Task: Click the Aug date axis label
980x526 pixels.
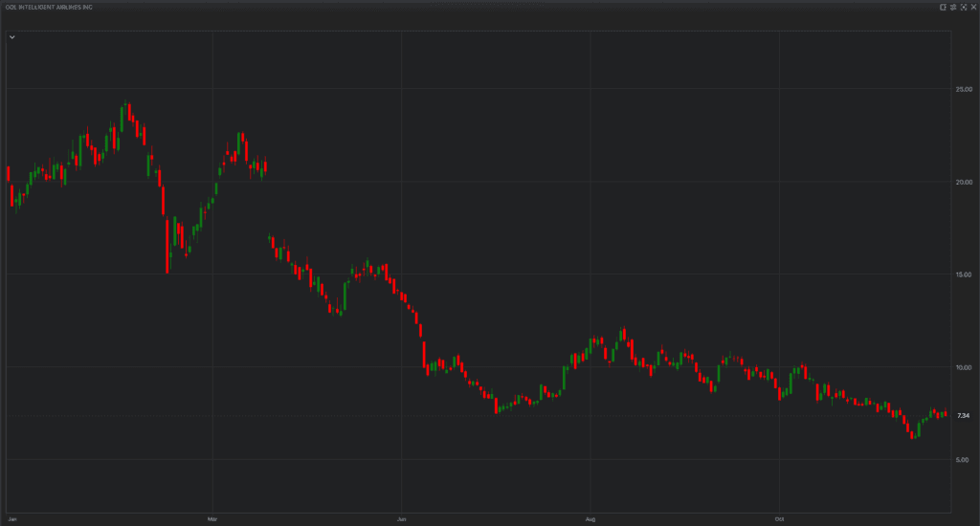Action: coord(590,519)
